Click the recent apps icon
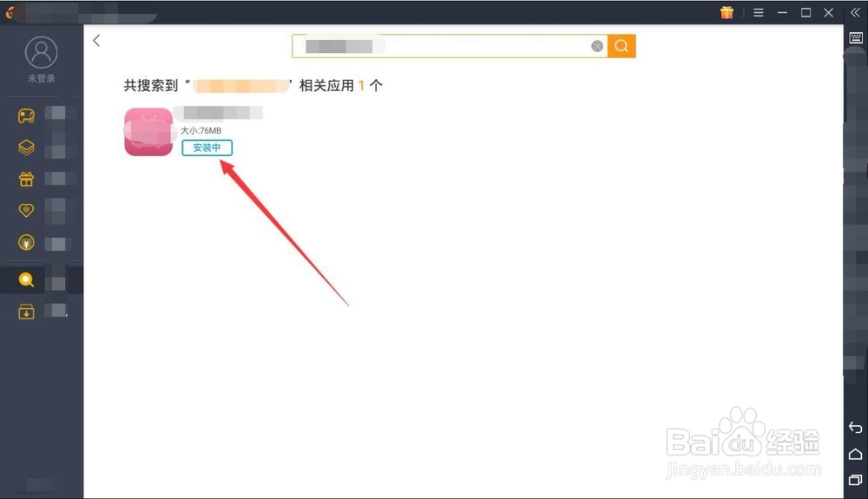 tap(855, 480)
